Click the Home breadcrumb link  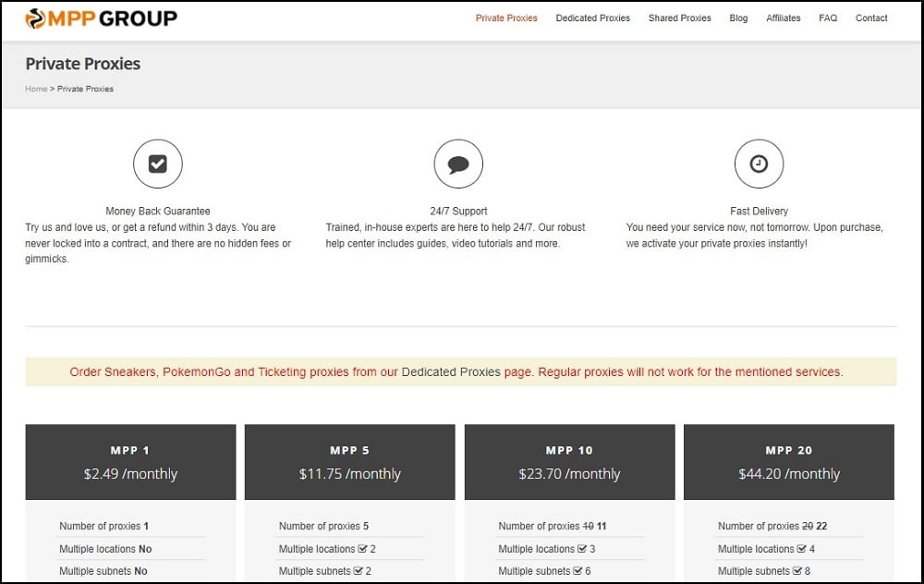pyautogui.click(x=36, y=89)
